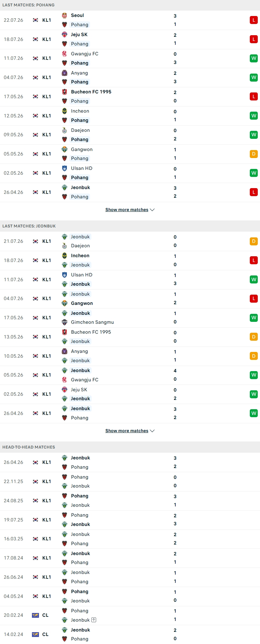Screen dimensions: 260x644
Task: Click red L badge for Seoul vs Pohang
Action: [254, 20]
